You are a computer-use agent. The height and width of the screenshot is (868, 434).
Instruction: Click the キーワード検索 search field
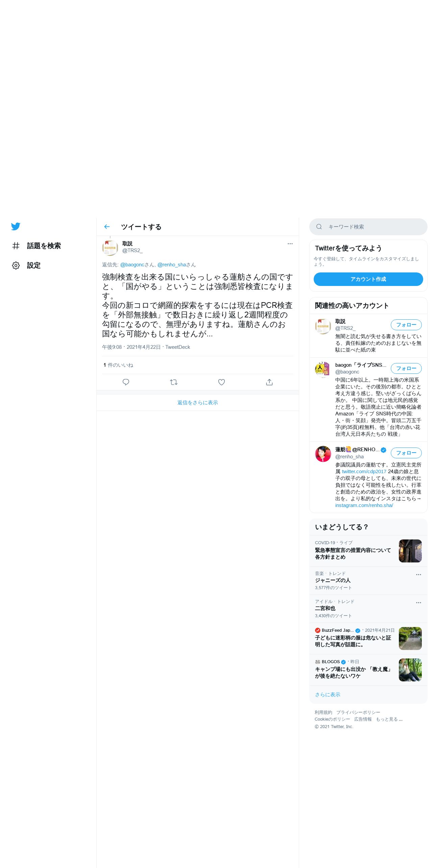click(x=368, y=227)
